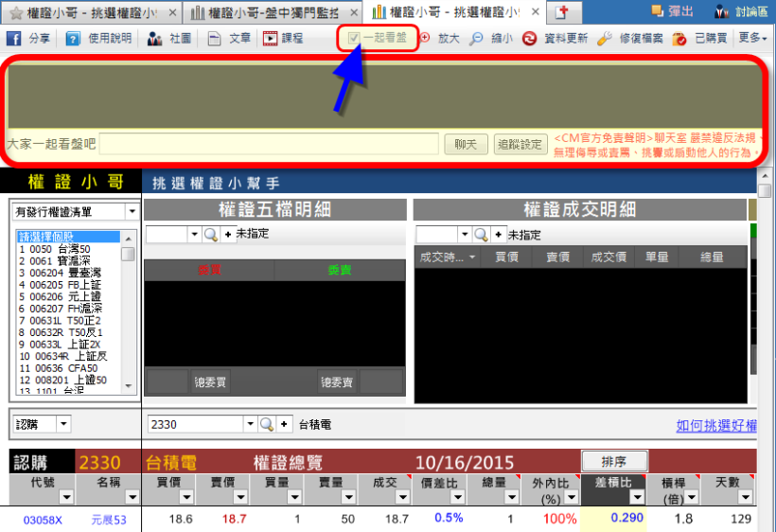Open the 買價 column filter dropdown

coord(186,496)
